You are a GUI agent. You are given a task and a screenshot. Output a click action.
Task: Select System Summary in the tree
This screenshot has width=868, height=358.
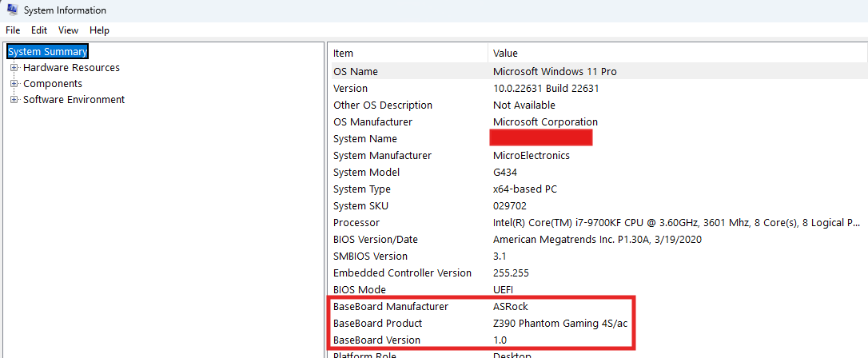point(47,52)
